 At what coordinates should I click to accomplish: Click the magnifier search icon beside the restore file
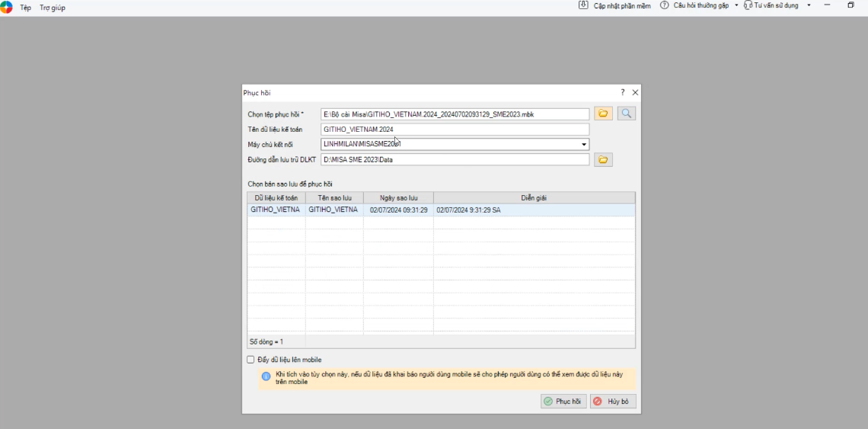627,114
